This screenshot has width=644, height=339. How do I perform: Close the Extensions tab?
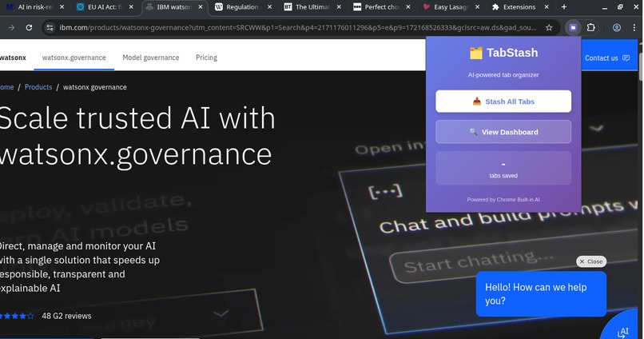[547, 7]
